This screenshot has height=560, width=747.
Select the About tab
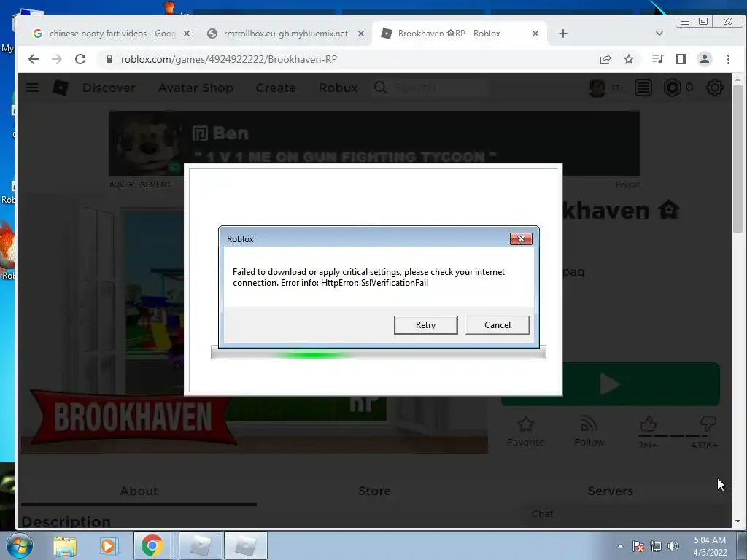tap(139, 491)
